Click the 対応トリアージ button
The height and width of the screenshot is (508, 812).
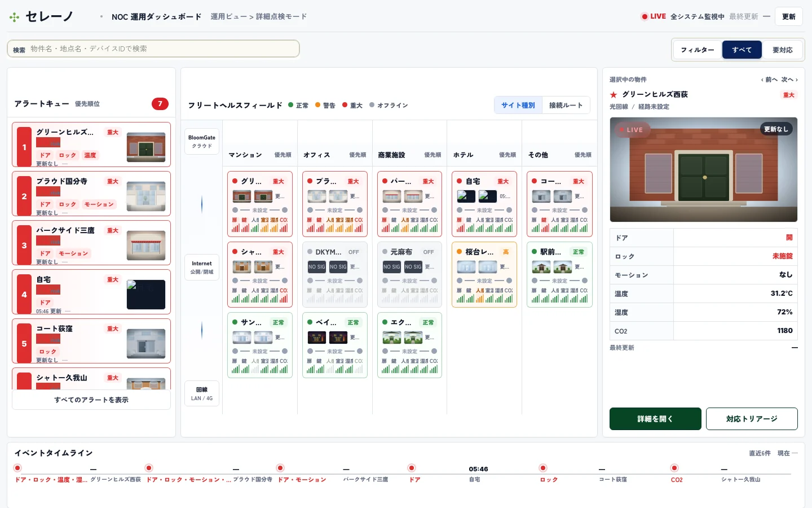tap(752, 419)
